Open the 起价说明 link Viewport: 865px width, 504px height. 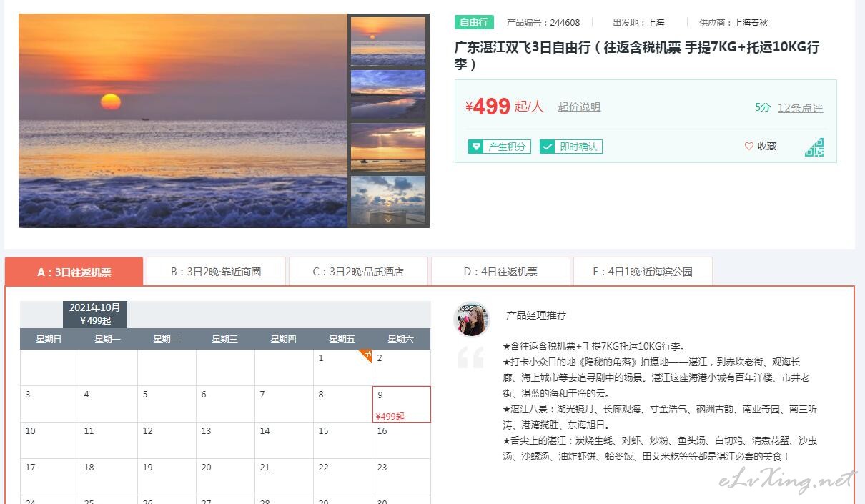pos(579,107)
